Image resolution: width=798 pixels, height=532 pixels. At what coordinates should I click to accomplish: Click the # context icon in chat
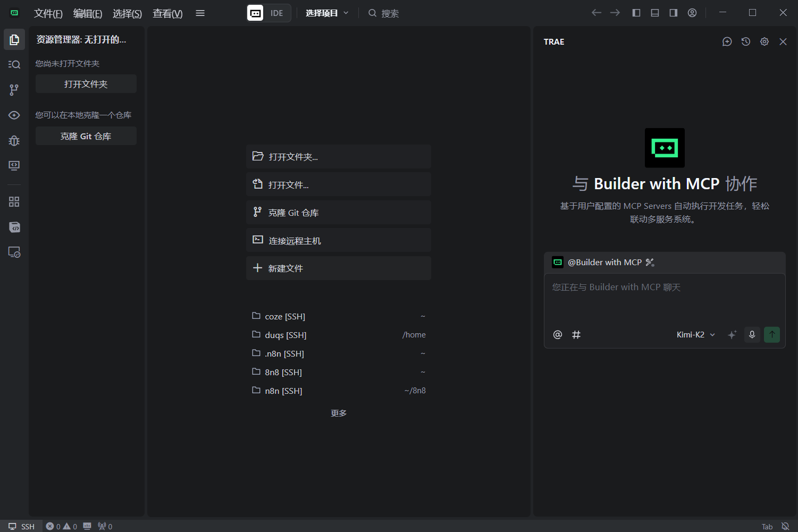point(576,334)
